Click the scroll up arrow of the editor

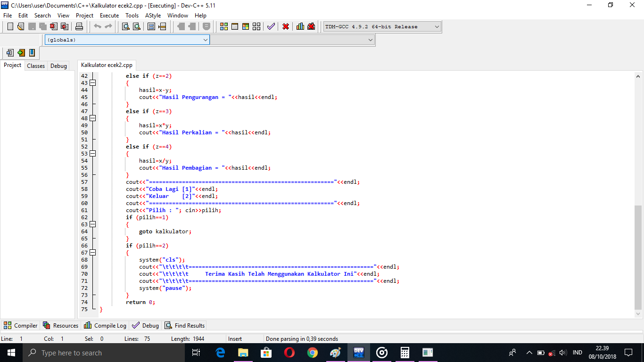pos(638,76)
